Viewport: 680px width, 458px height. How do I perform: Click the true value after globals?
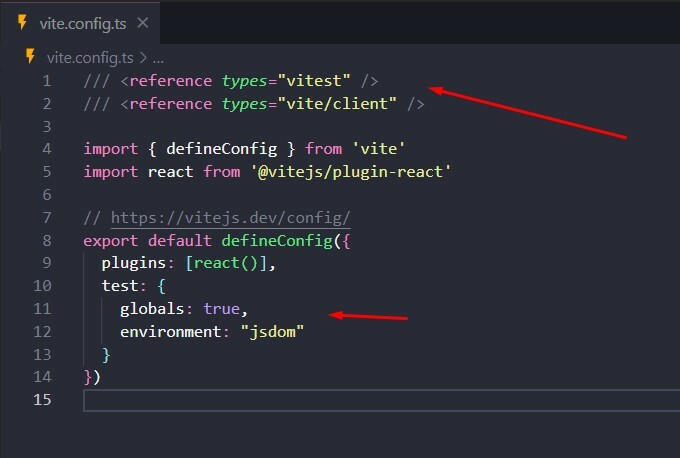coord(222,309)
